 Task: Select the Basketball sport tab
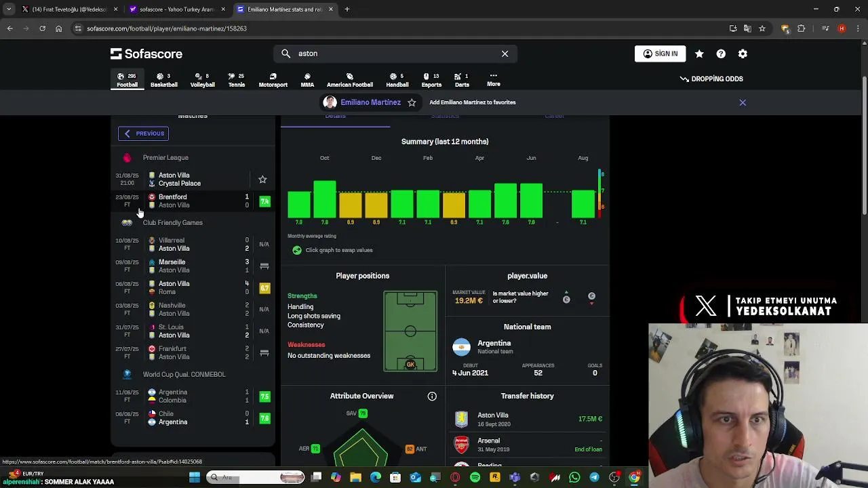point(163,80)
